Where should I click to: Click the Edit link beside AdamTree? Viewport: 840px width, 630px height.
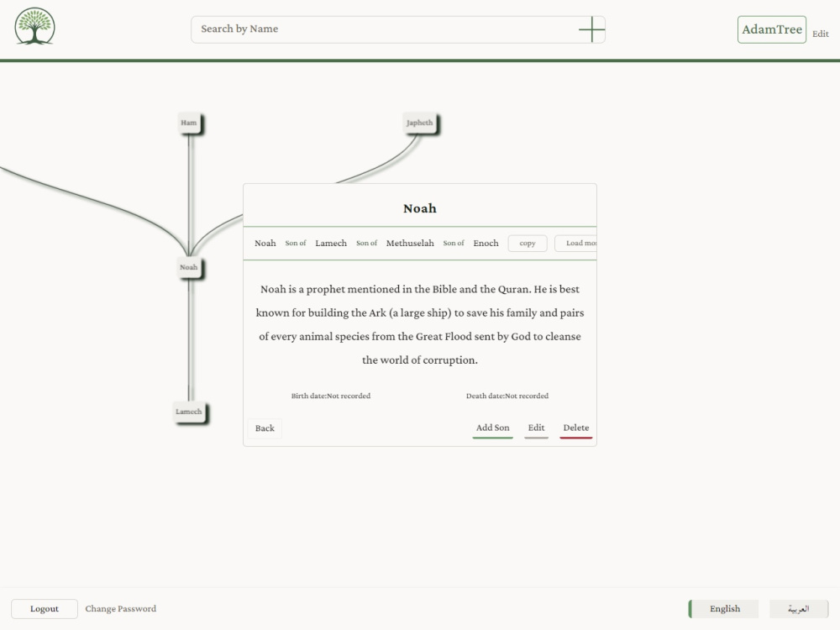pos(820,34)
